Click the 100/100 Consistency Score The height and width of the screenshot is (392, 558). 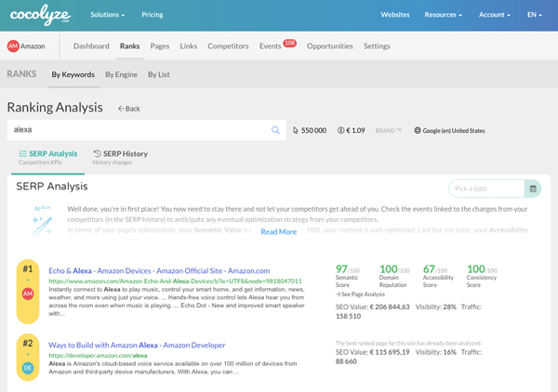pyautogui.click(x=482, y=276)
